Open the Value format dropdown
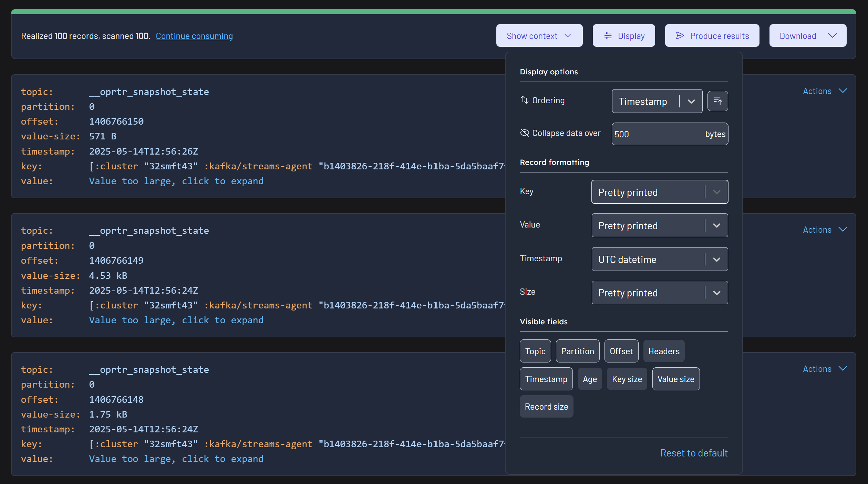Viewport: 868px width, 484px height. [659, 225]
